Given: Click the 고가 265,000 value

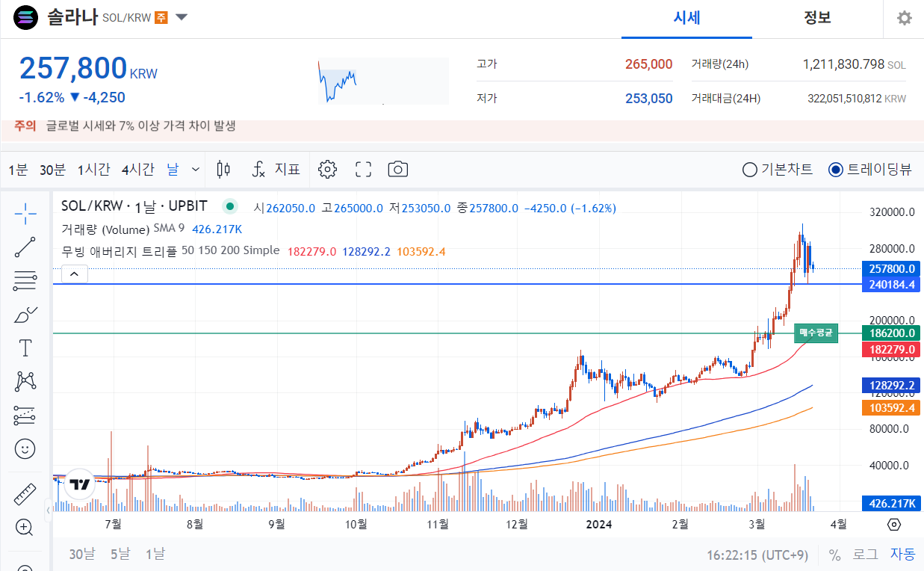Looking at the screenshot, I should tap(648, 64).
